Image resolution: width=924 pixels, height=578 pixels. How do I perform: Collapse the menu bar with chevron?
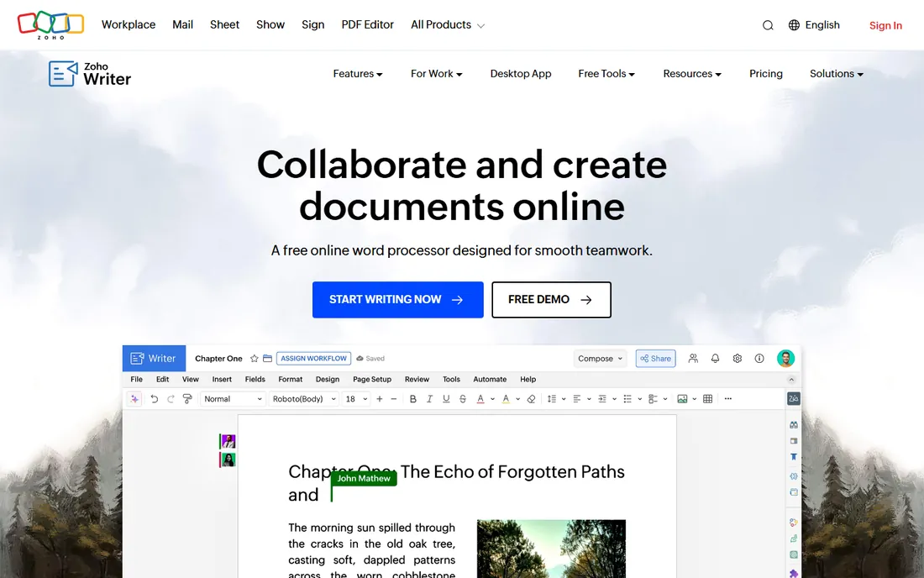pos(791,380)
